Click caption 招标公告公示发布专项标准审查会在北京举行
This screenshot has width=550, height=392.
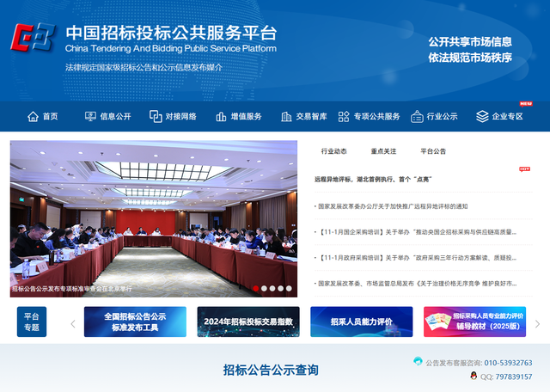pos(72,289)
